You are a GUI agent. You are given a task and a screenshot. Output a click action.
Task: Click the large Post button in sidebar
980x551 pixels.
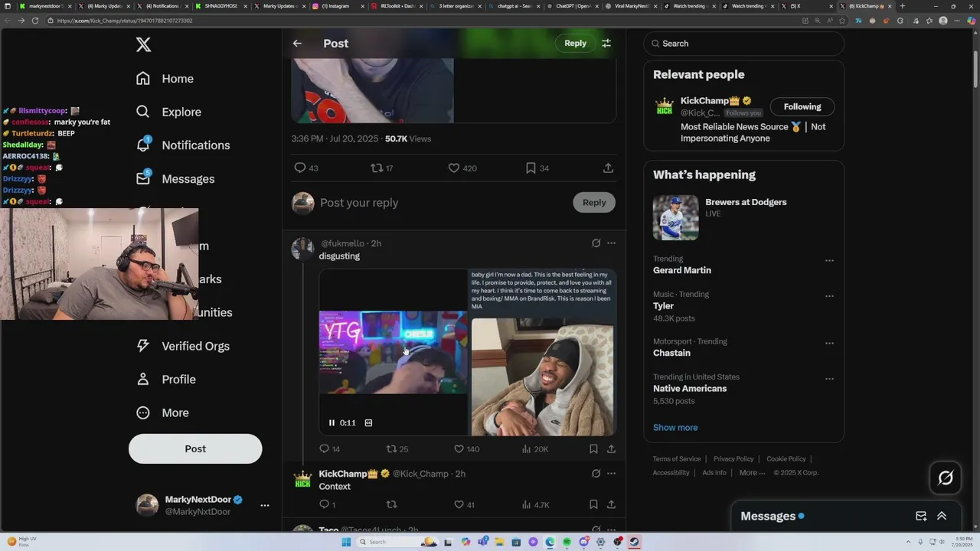click(x=195, y=448)
